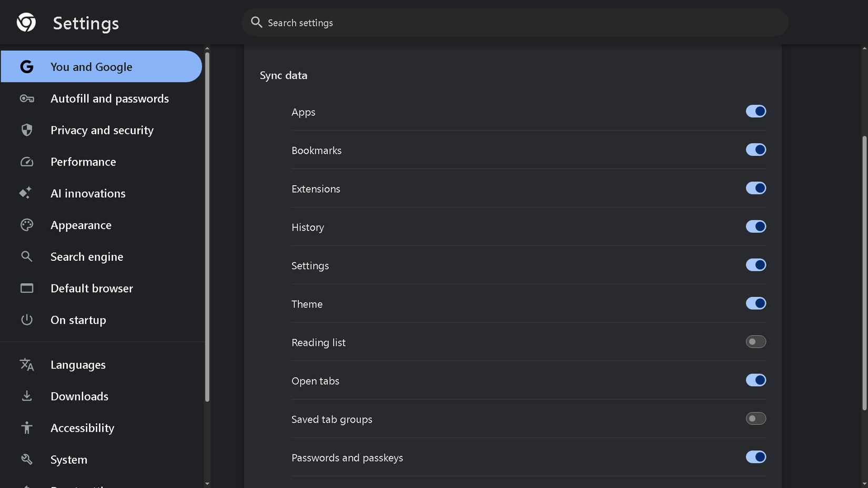Select the Appearance palette icon
This screenshot has height=488, width=868.
point(26,225)
